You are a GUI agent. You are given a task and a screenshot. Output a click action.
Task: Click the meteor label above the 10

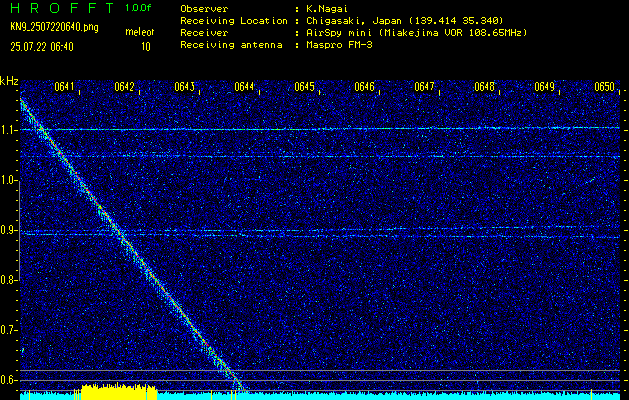(x=140, y=32)
